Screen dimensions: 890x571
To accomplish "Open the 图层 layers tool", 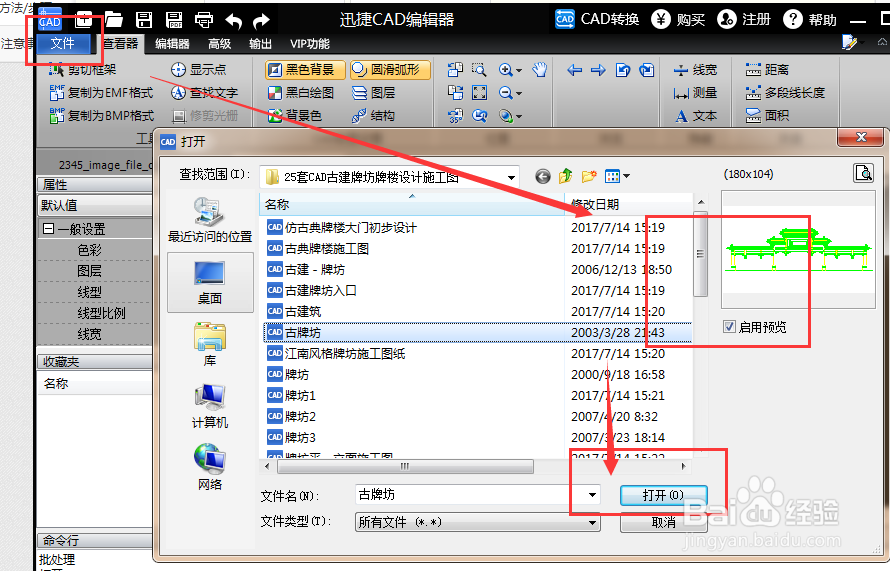I will 373,93.
